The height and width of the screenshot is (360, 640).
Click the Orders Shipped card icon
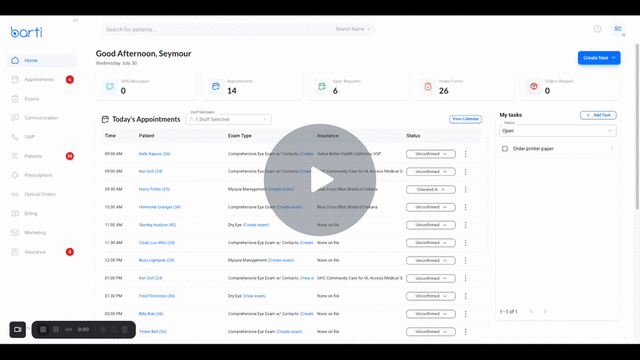(534, 87)
